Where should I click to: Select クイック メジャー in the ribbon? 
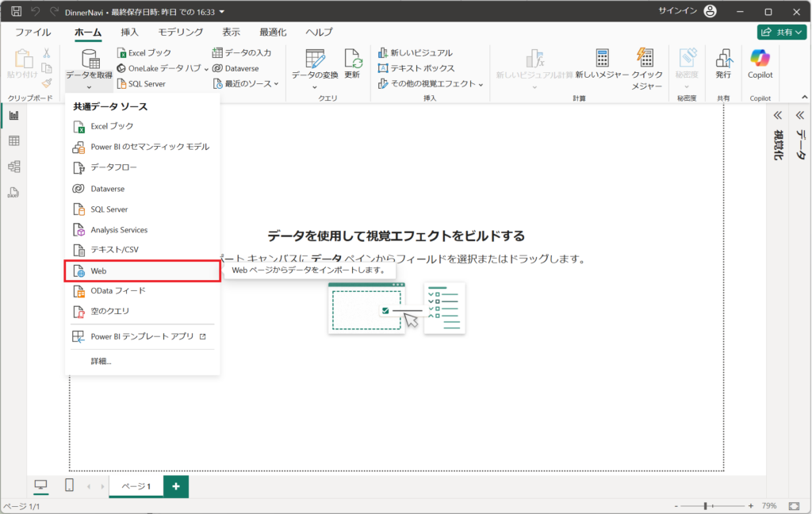pyautogui.click(x=646, y=69)
